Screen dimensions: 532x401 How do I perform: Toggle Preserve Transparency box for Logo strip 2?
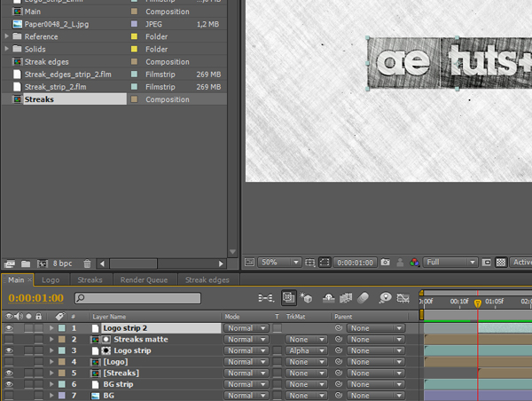click(278, 328)
